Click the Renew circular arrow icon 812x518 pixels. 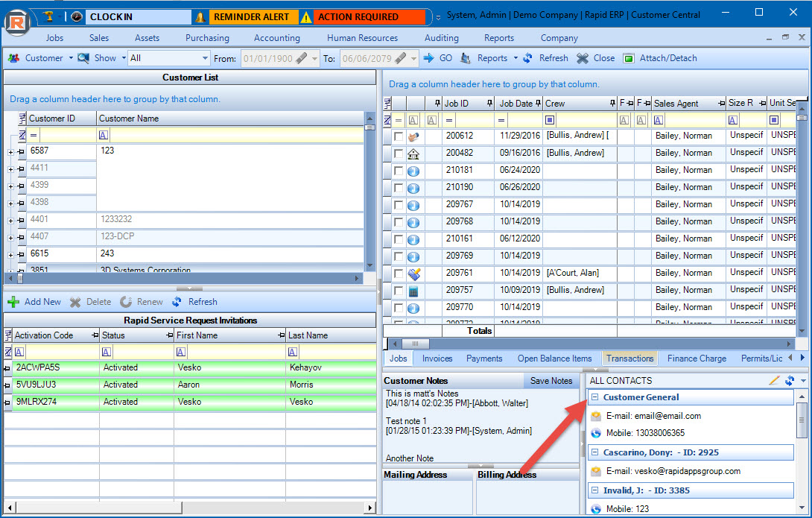pos(126,301)
